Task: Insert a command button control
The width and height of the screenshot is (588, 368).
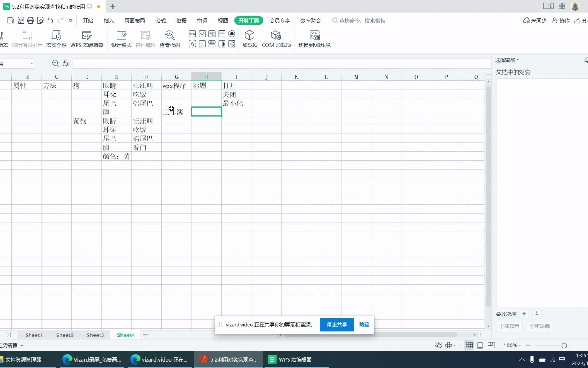Action: pyautogui.click(x=192, y=33)
